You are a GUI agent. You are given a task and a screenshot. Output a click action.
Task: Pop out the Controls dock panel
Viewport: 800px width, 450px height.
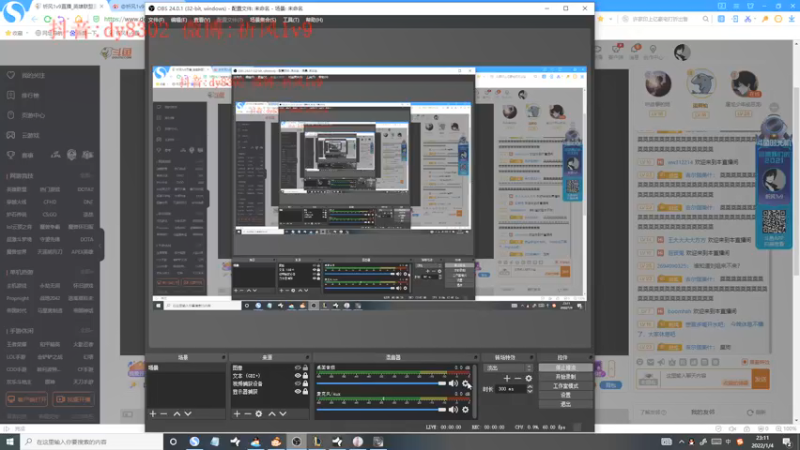(x=590, y=357)
